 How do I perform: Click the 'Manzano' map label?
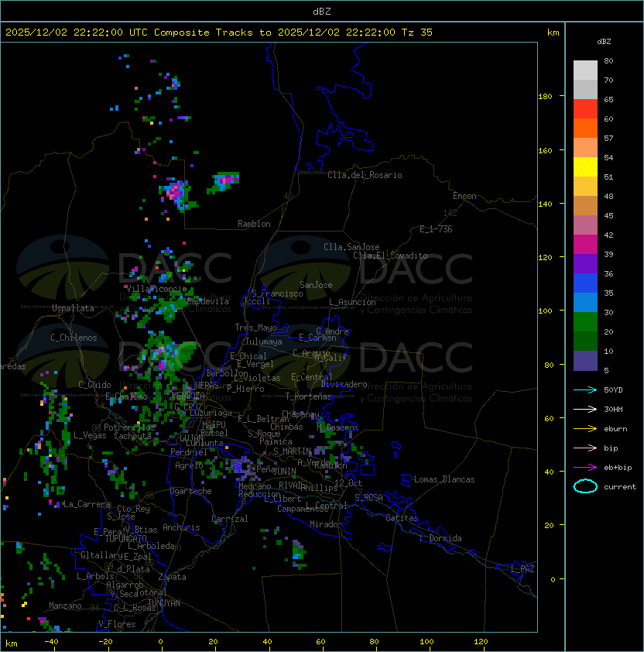pos(65,606)
